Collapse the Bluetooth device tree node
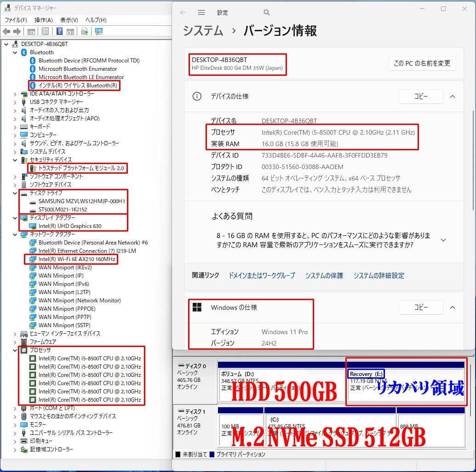The height and width of the screenshot is (472, 476). coord(14,52)
